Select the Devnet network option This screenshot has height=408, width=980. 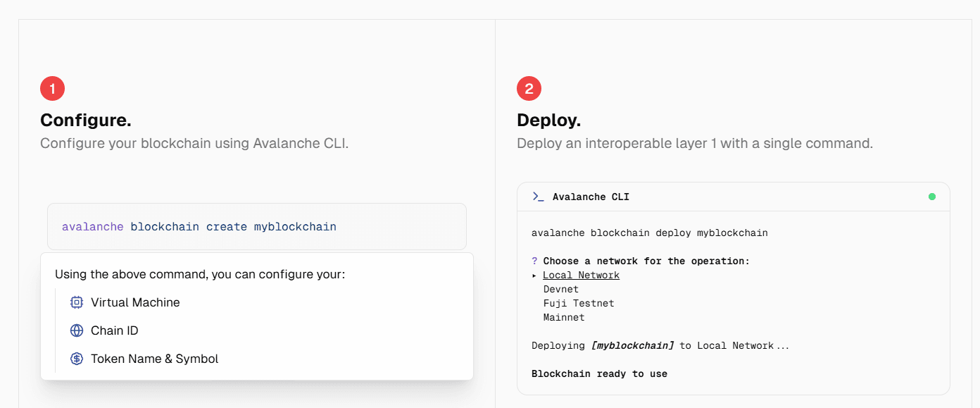point(561,289)
